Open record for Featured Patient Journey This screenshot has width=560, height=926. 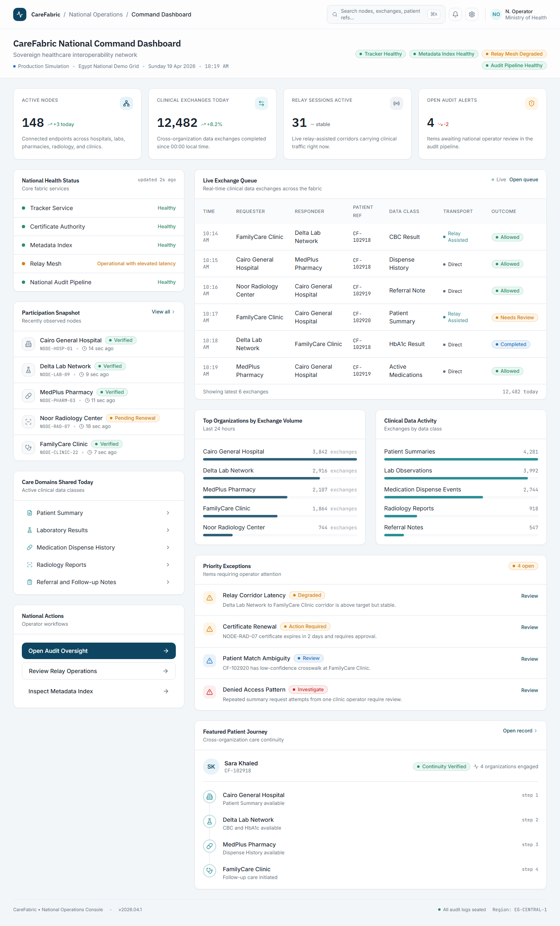520,731
